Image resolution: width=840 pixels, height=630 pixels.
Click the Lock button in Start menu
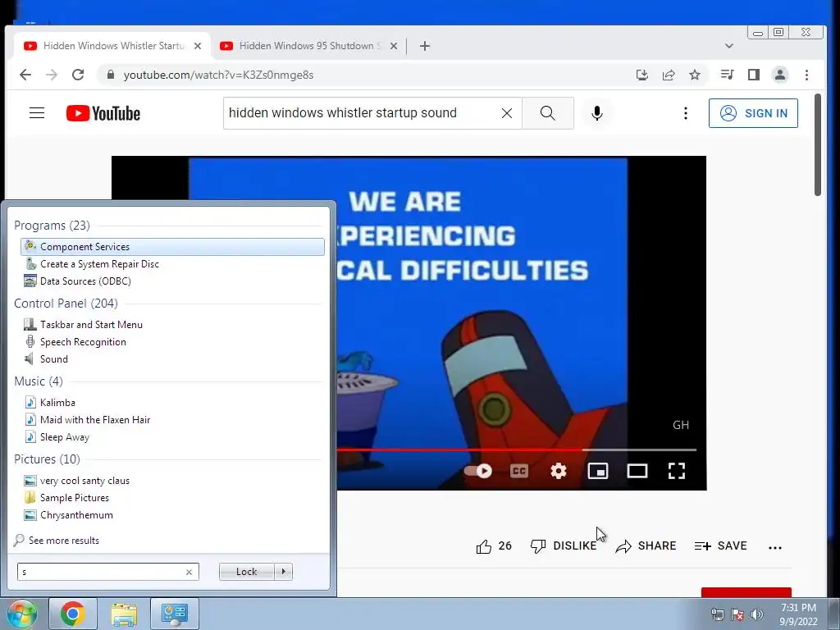246,572
